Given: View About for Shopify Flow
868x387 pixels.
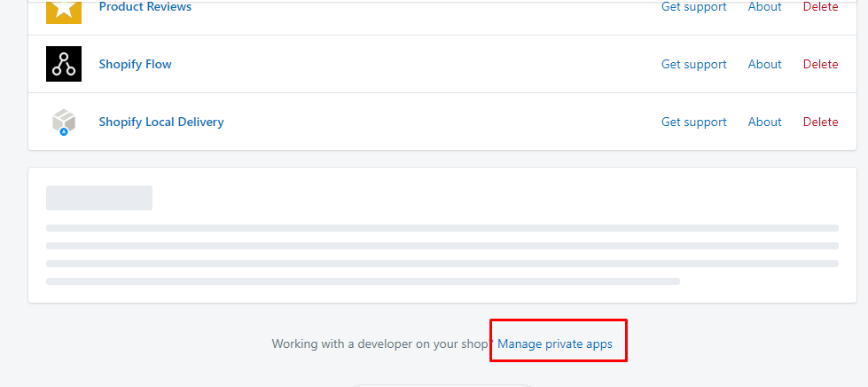Looking at the screenshot, I should (764, 64).
